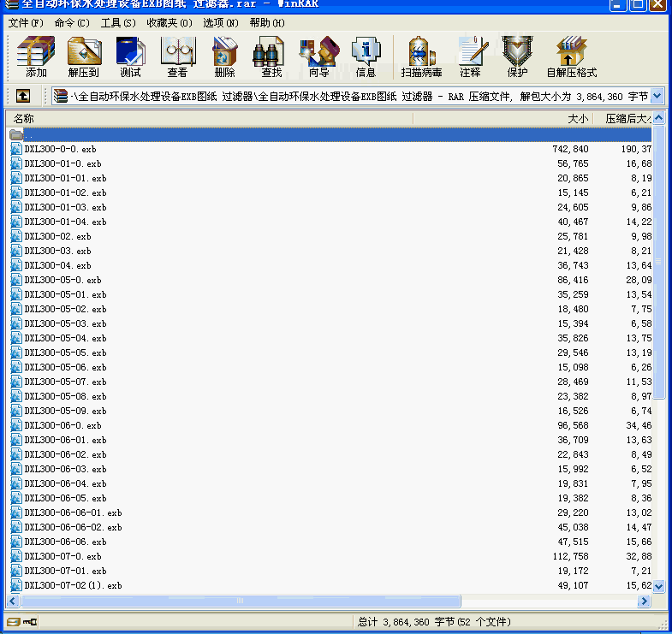This screenshot has height=634, width=672.
Task: Select file DXL300-05-07.exb
Action: click(65, 382)
